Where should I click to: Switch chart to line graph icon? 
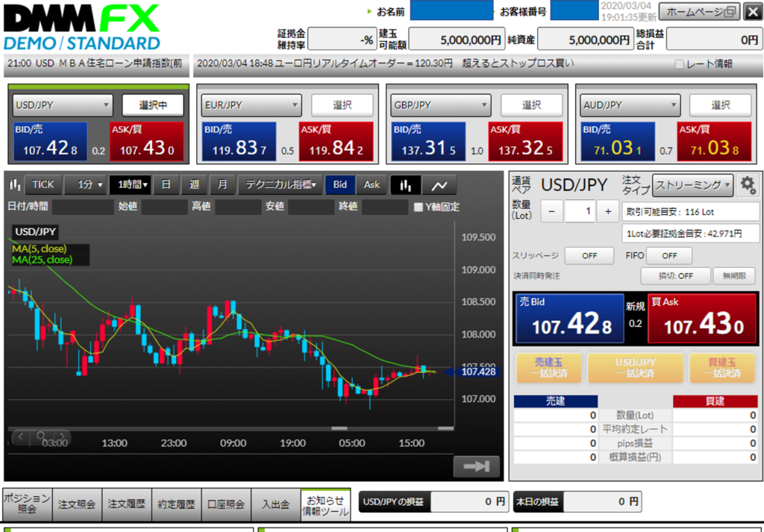click(440, 185)
